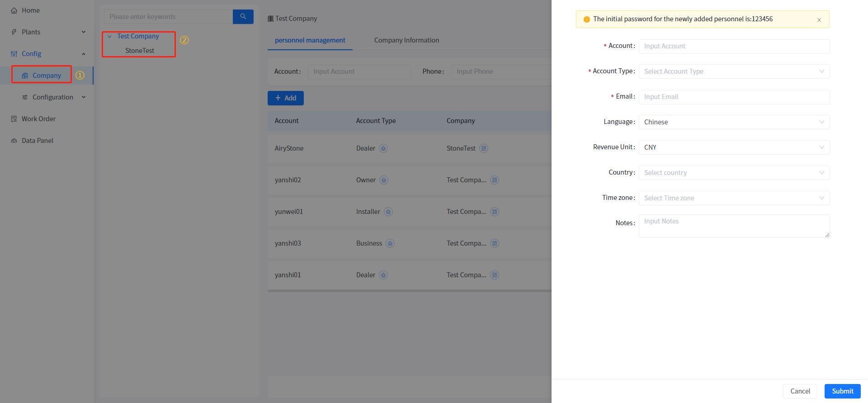Click the company icon in yanshi01 row
Viewport: 868px width, 403px height.
(495, 275)
